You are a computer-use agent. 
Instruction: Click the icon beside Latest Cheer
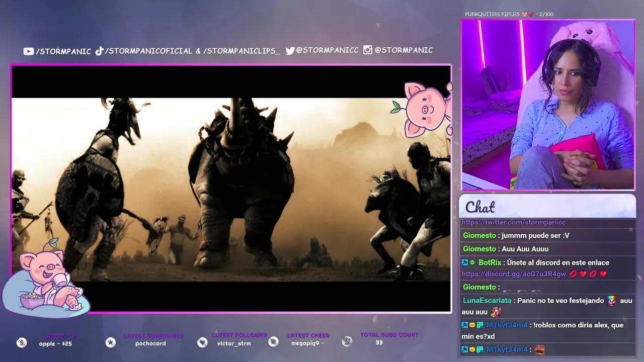pos(273,342)
